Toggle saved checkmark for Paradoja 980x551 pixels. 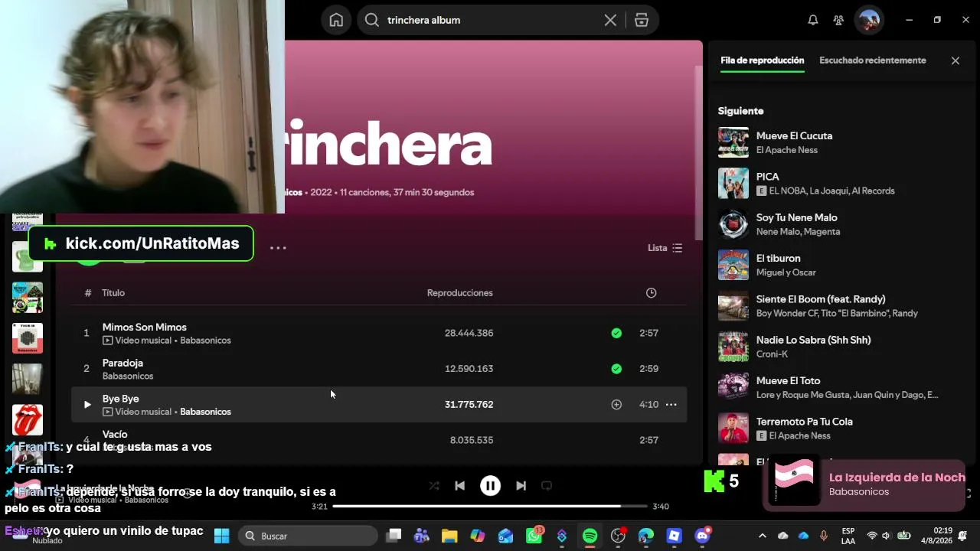click(616, 368)
